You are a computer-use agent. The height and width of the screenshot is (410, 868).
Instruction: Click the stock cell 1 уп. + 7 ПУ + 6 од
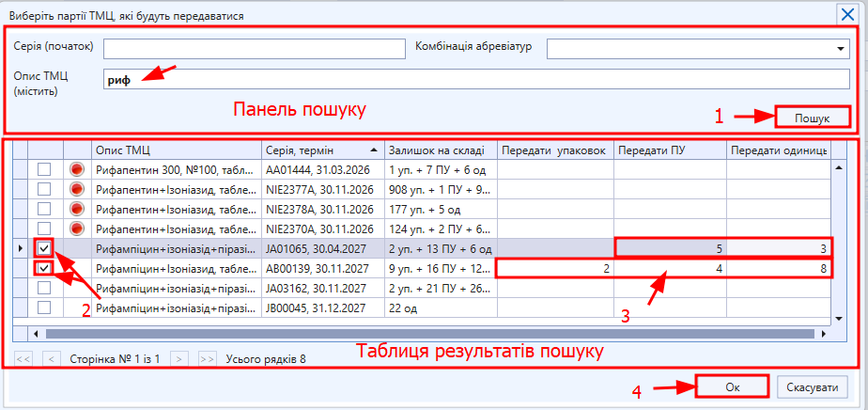coord(441,169)
